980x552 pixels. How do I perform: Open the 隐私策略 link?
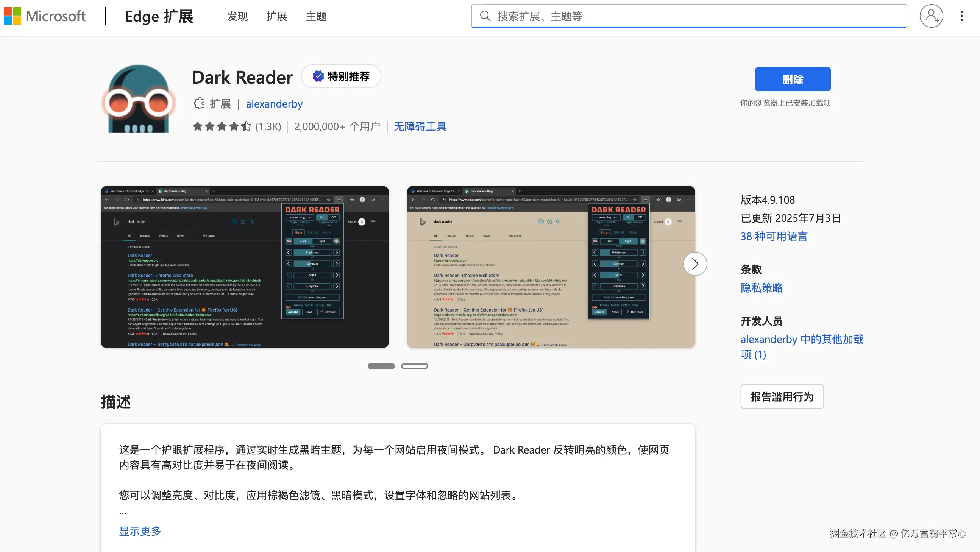click(x=761, y=288)
